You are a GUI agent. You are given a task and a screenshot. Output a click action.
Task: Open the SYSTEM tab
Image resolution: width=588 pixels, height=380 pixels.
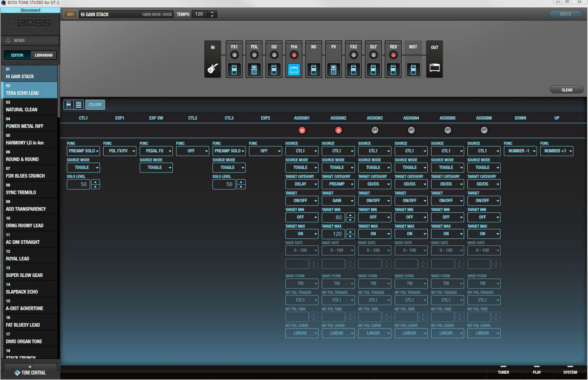coord(570,372)
